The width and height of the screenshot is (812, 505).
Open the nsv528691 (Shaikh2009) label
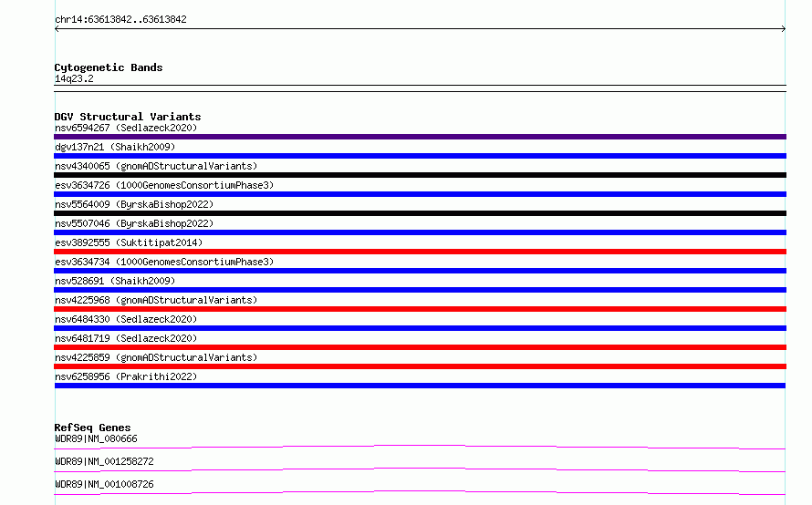pyautogui.click(x=115, y=281)
